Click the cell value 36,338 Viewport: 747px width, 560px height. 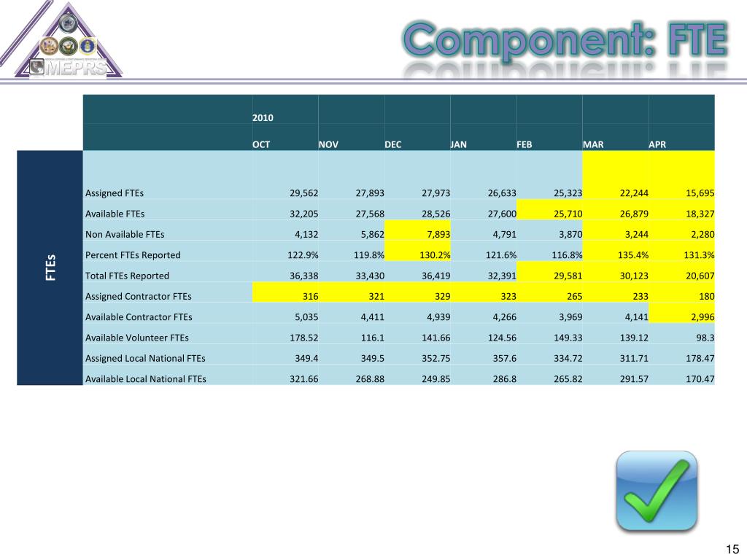tap(303, 276)
